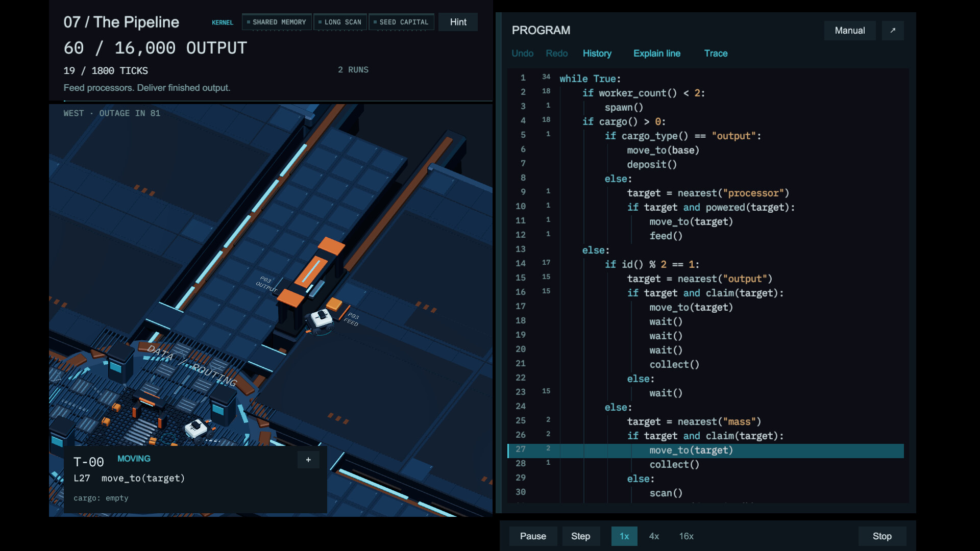Click the P03 FEED label on the map

coord(352,319)
